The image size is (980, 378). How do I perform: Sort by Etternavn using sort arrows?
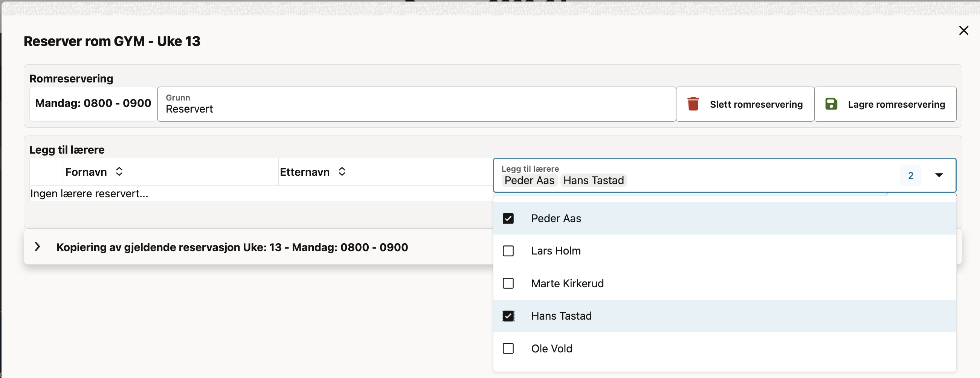pos(342,172)
